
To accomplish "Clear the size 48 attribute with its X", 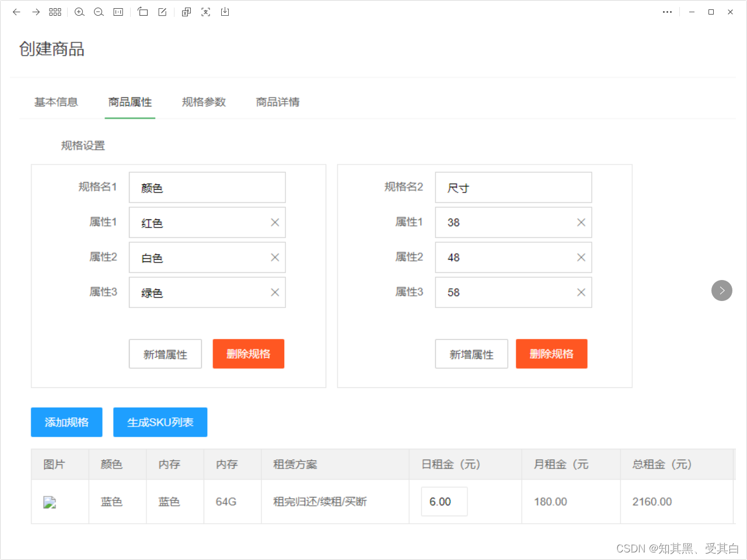I will click(x=581, y=257).
